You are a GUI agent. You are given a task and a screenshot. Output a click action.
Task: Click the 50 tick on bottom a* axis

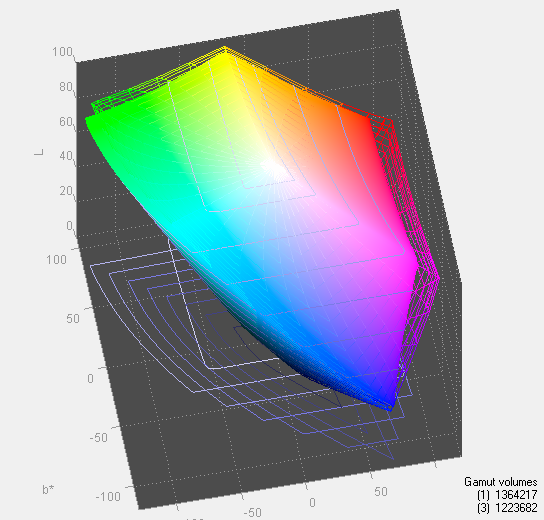click(x=381, y=492)
